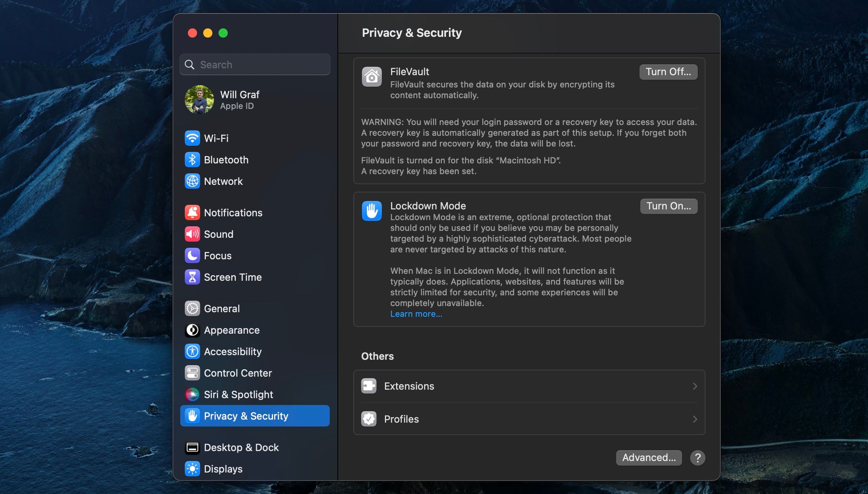The image size is (868, 494).
Task: Click the FileVault lock icon
Action: coord(371,77)
